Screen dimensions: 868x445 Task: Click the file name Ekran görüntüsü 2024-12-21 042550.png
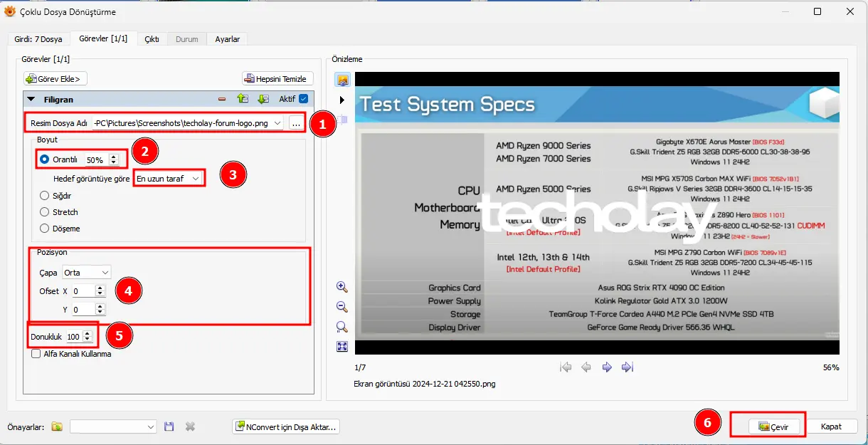coord(425,384)
